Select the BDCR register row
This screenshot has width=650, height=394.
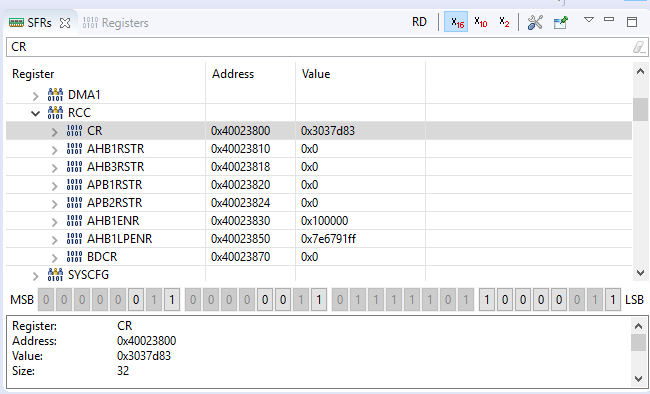(318, 257)
